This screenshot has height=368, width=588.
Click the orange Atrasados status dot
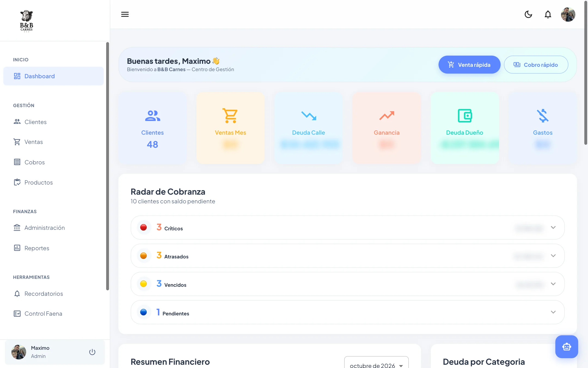pyautogui.click(x=143, y=256)
